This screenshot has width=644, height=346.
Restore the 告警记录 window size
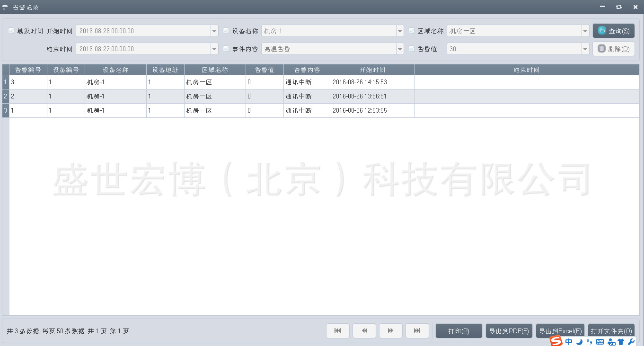(x=619, y=7)
